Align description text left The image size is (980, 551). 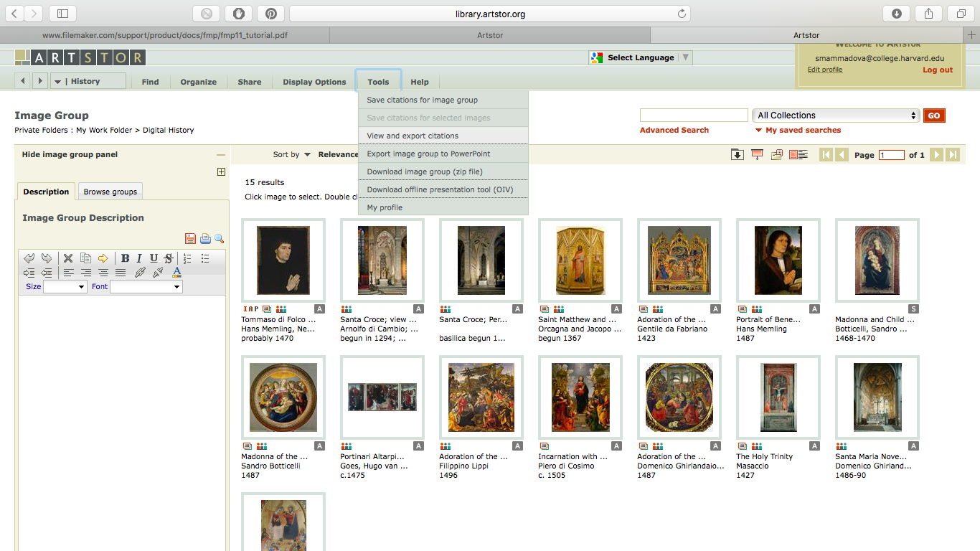[x=69, y=273]
